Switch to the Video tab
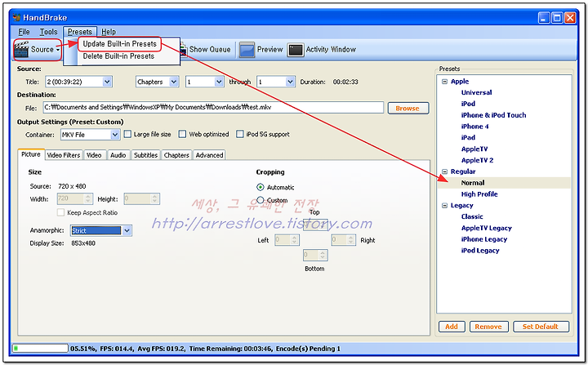Viewport: 588px width, 365px height. [x=94, y=155]
